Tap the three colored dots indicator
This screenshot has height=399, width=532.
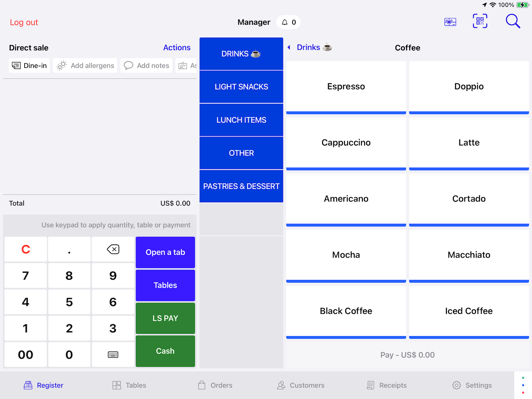tap(523, 385)
